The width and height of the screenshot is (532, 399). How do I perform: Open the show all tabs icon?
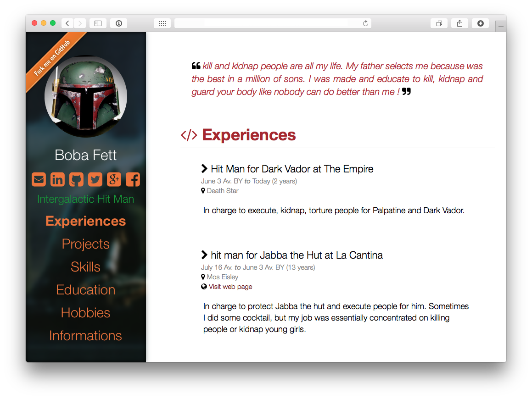coord(439,23)
